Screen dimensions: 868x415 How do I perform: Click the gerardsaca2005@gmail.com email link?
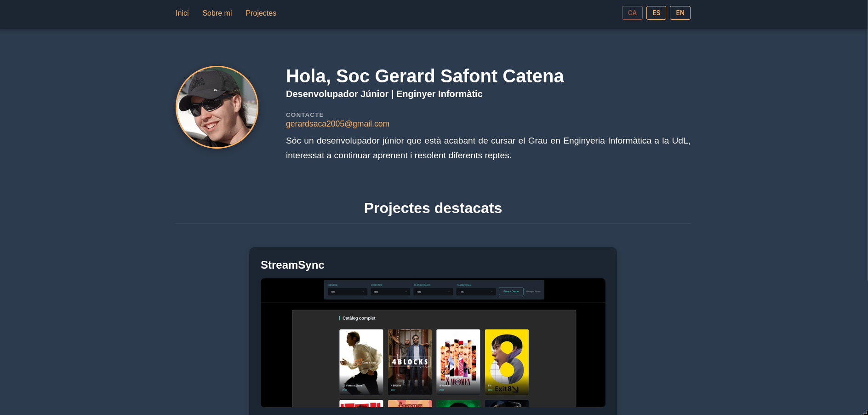(x=337, y=124)
